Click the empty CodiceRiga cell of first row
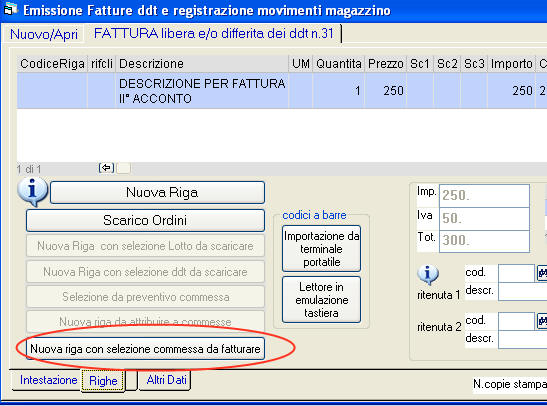 tap(52, 91)
